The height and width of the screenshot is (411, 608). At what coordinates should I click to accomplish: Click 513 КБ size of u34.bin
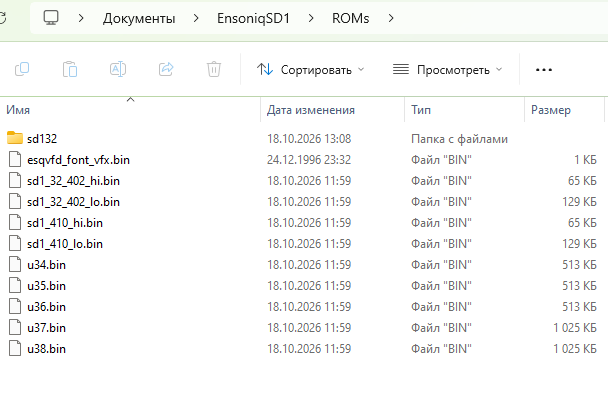click(579, 264)
